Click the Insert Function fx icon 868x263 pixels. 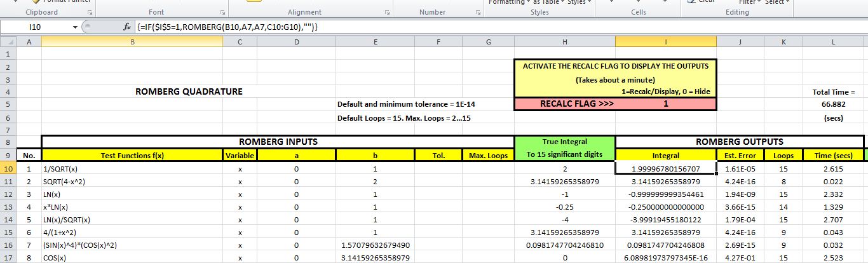(x=127, y=27)
